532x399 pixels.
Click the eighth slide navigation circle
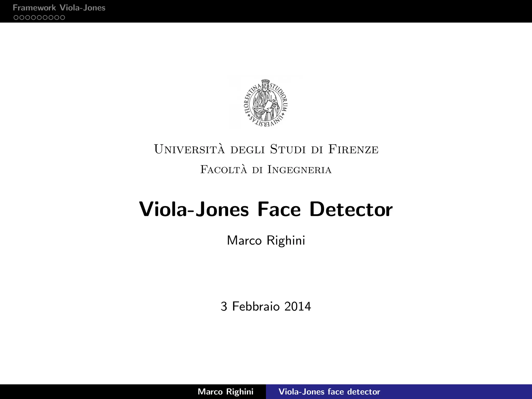click(57, 17)
